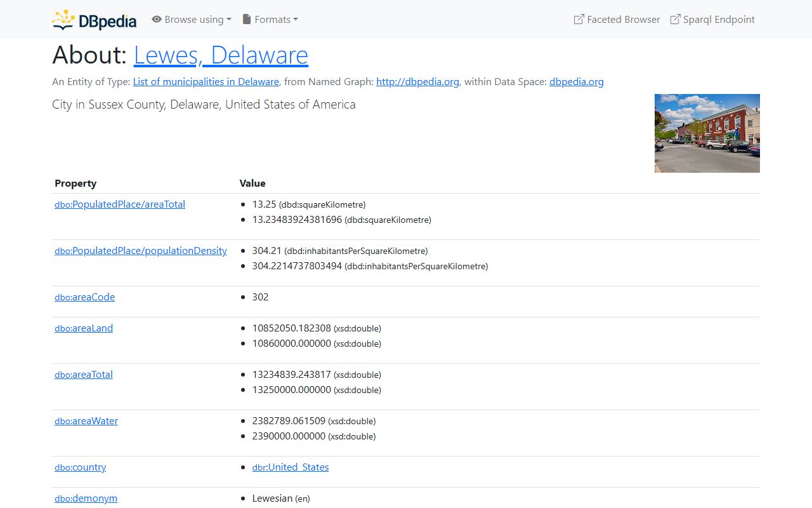The height and width of the screenshot is (508, 812).
Task: Click the dbo:demonym property link
Action: pos(86,498)
